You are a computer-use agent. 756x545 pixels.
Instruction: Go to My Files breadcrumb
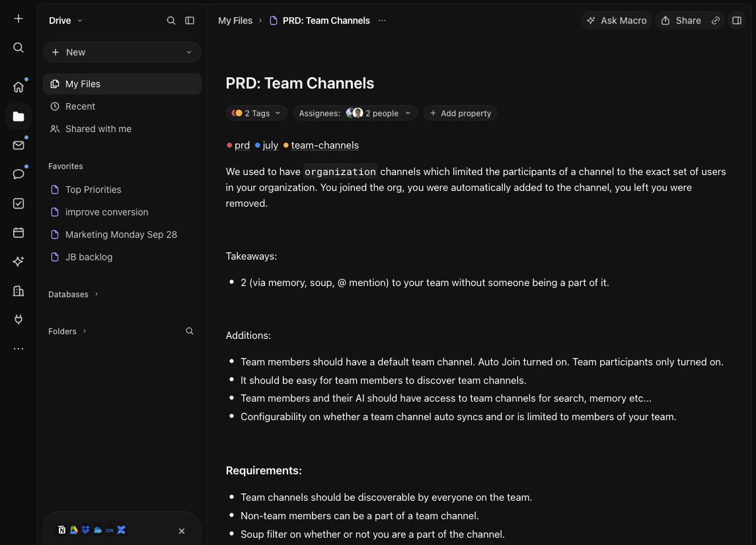(235, 20)
